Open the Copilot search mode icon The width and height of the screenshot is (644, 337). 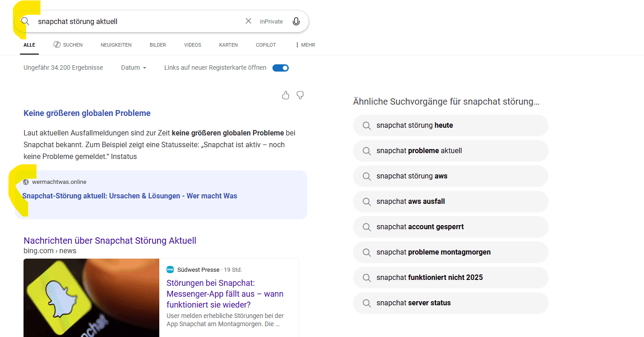point(266,44)
